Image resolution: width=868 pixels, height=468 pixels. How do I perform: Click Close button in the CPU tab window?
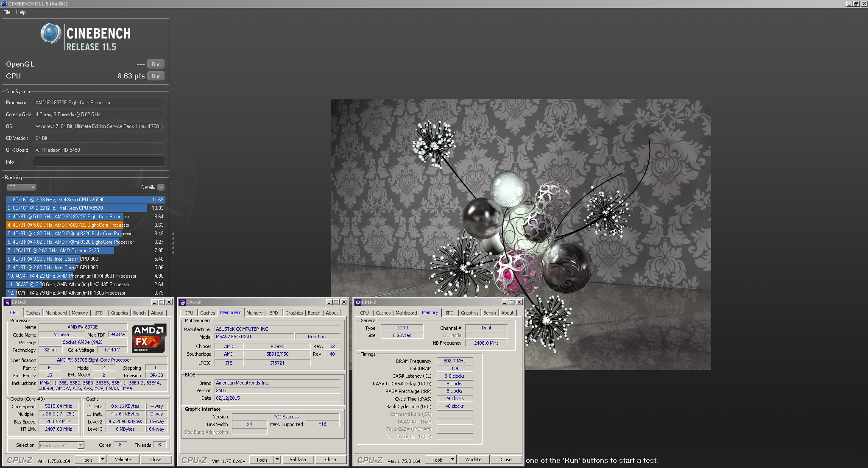[x=156, y=460]
